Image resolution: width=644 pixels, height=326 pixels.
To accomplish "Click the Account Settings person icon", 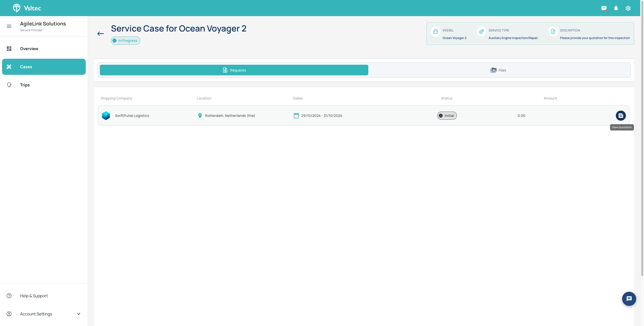I will (9, 314).
